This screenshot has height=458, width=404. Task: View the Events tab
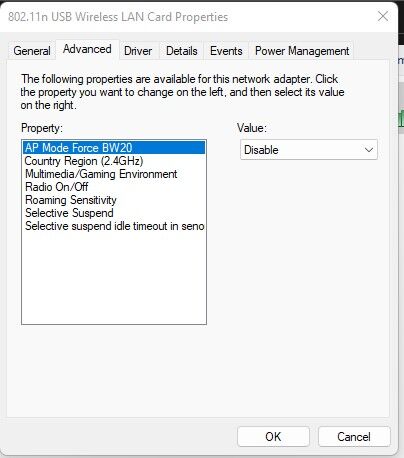point(226,51)
